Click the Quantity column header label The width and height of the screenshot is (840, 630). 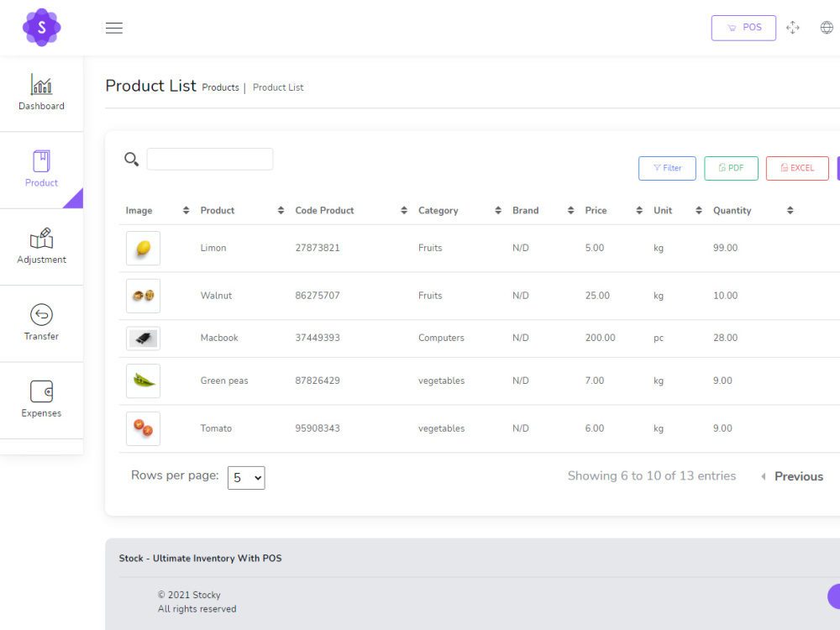pos(732,211)
